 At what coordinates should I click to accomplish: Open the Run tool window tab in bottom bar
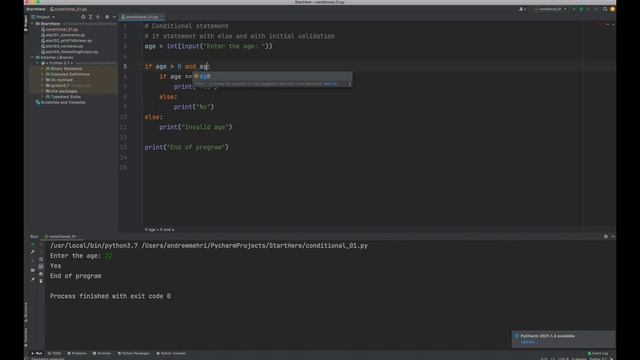(x=37, y=353)
